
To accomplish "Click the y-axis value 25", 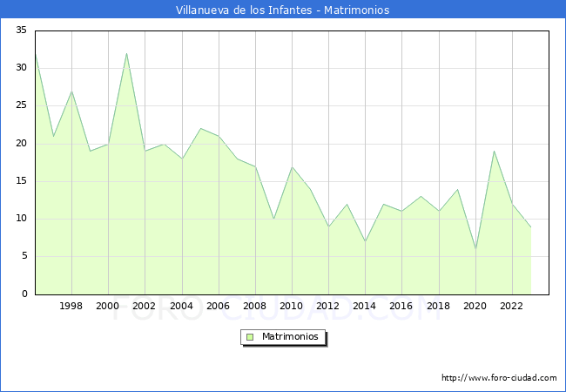I will 21,105.
